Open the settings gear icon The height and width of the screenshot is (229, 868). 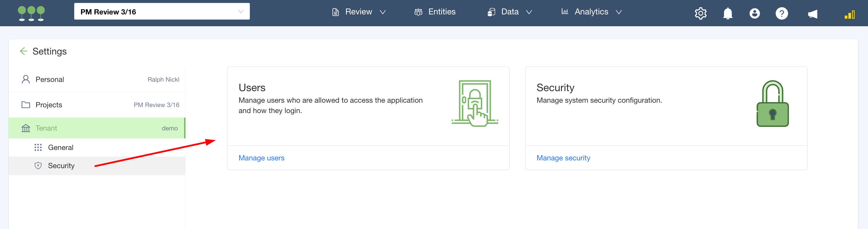(700, 14)
